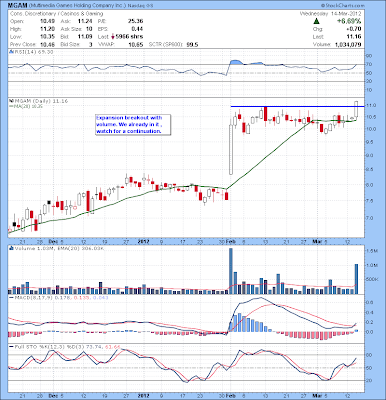Click the Multimedia Games Holding Company name
This screenshot has width=386, height=400.
(78, 6)
